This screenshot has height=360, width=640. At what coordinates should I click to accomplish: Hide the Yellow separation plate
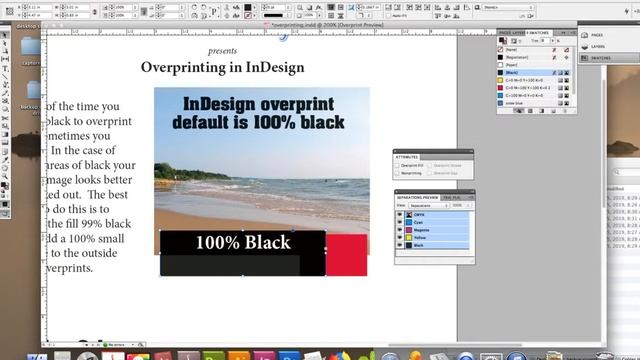tap(400, 238)
